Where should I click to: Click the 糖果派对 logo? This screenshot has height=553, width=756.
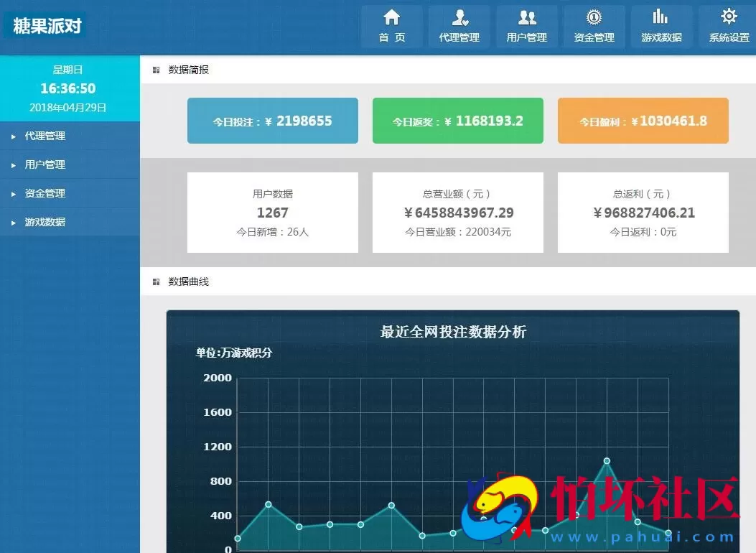click(45, 24)
